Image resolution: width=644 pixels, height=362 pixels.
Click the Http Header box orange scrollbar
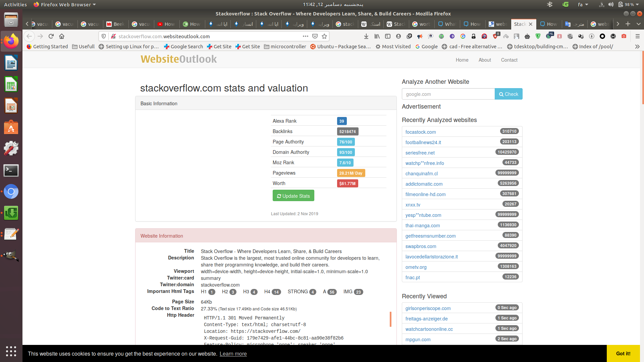[390, 319]
